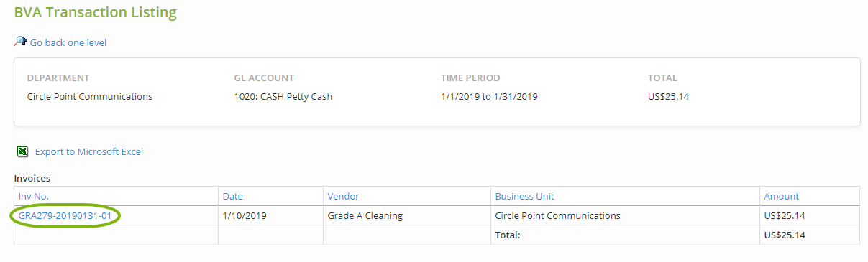Screen dimensions: 868x262
Task: Click the BVA Transaction Listing heading
Action: (95, 12)
